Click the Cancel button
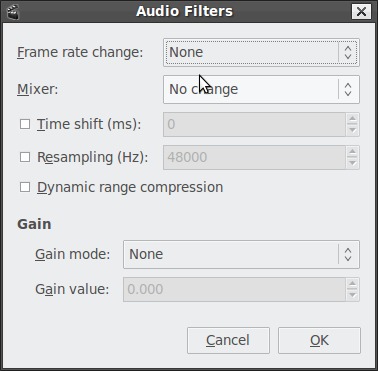 coord(228,340)
